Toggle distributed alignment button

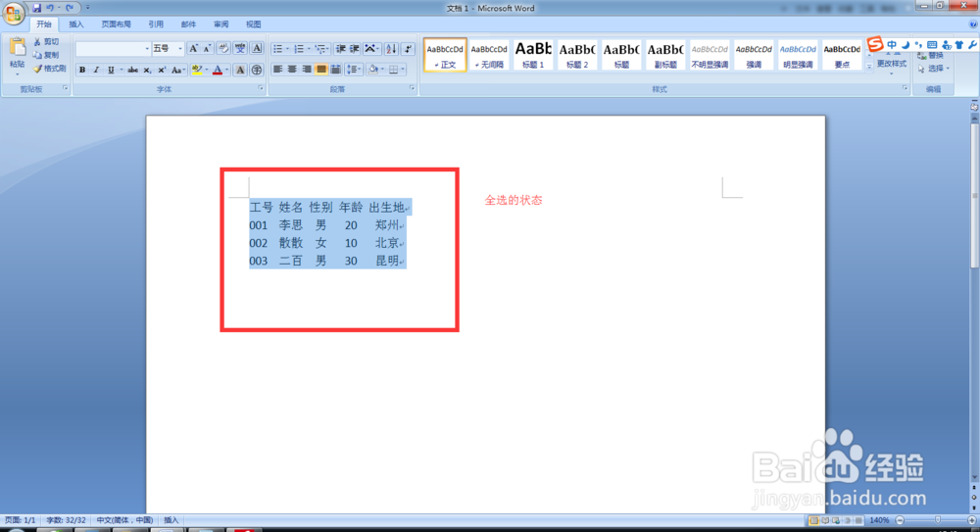click(x=335, y=70)
